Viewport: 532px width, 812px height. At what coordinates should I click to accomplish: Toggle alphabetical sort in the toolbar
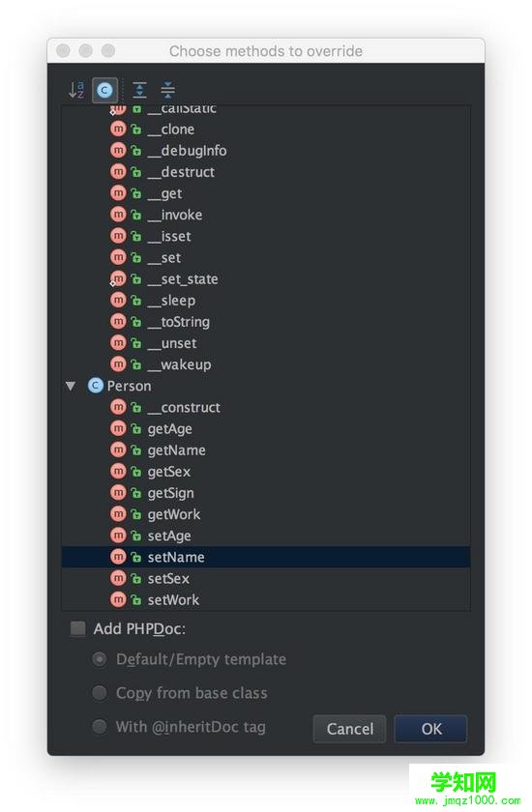point(76,90)
